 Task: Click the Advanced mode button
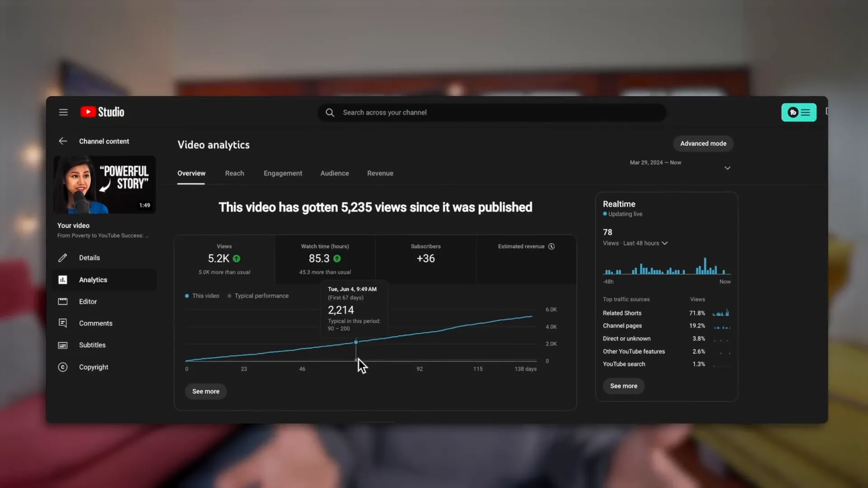703,143
